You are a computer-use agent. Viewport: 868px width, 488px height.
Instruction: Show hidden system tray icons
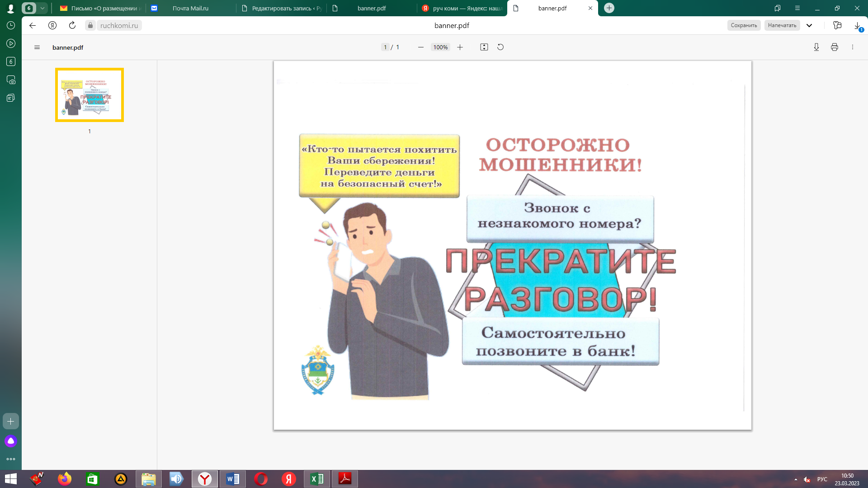coord(796,479)
